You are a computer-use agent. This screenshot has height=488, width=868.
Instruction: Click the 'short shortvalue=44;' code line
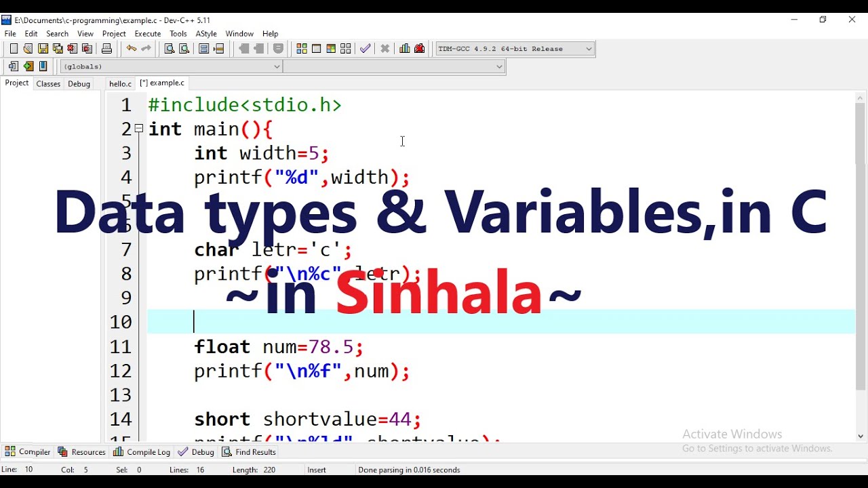pos(308,420)
